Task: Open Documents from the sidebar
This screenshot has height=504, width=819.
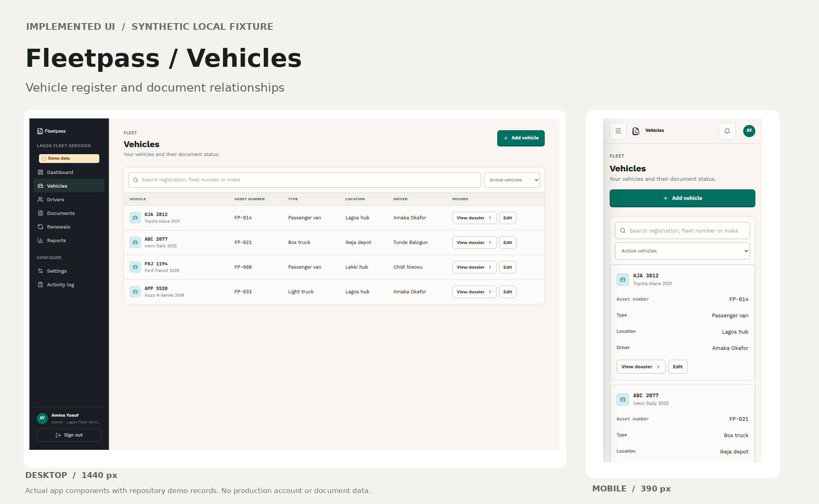Action: coord(69,213)
